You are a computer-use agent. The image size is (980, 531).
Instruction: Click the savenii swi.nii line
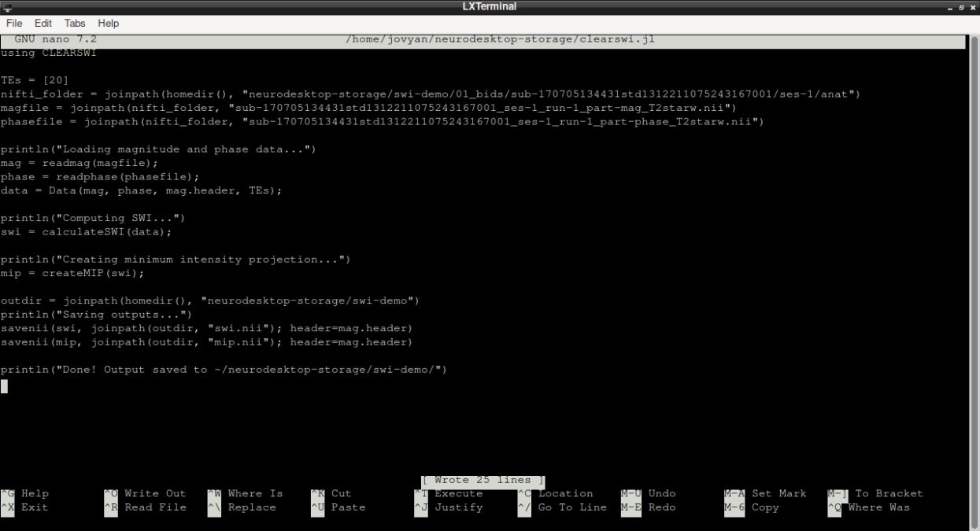coord(206,328)
